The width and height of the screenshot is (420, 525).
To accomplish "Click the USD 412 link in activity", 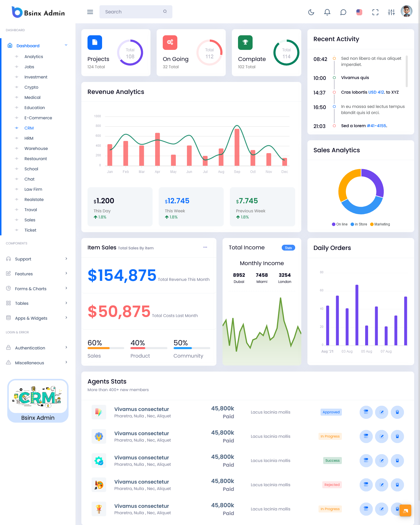I will (x=376, y=92).
